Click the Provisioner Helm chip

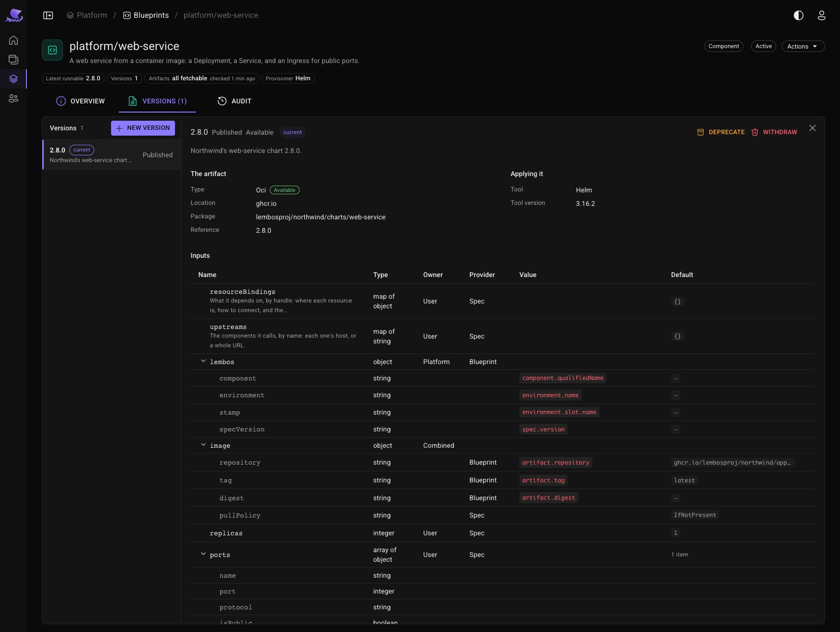click(x=288, y=78)
